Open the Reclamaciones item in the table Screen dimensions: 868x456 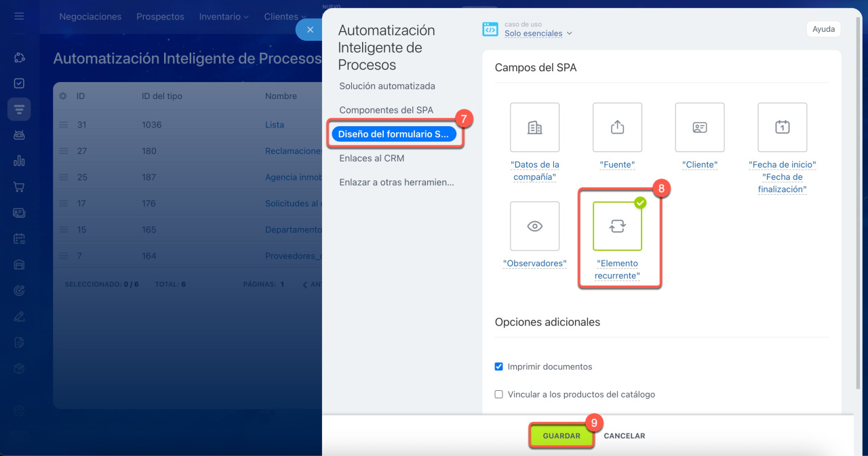[294, 151]
